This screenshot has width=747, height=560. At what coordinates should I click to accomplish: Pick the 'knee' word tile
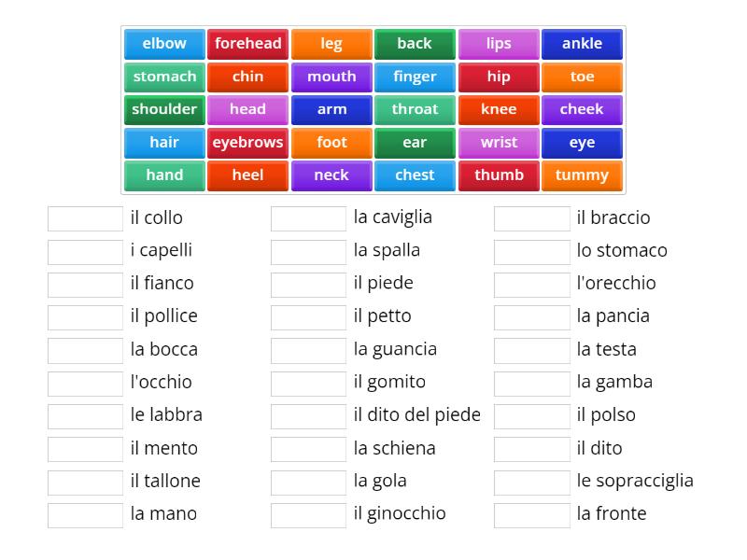click(499, 109)
